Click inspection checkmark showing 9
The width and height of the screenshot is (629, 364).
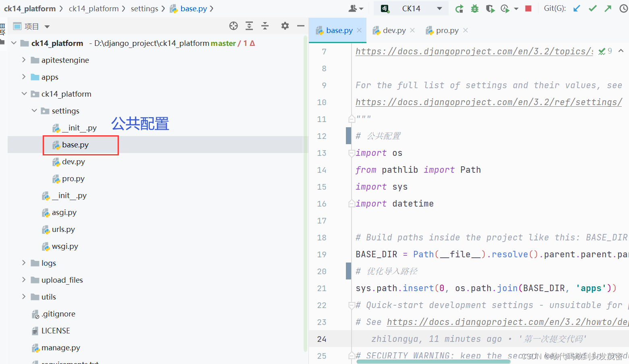pyautogui.click(x=605, y=51)
